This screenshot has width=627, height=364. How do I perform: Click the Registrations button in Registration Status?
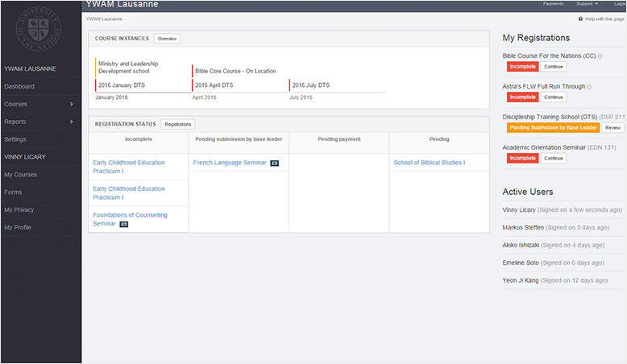[x=177, y=124]
